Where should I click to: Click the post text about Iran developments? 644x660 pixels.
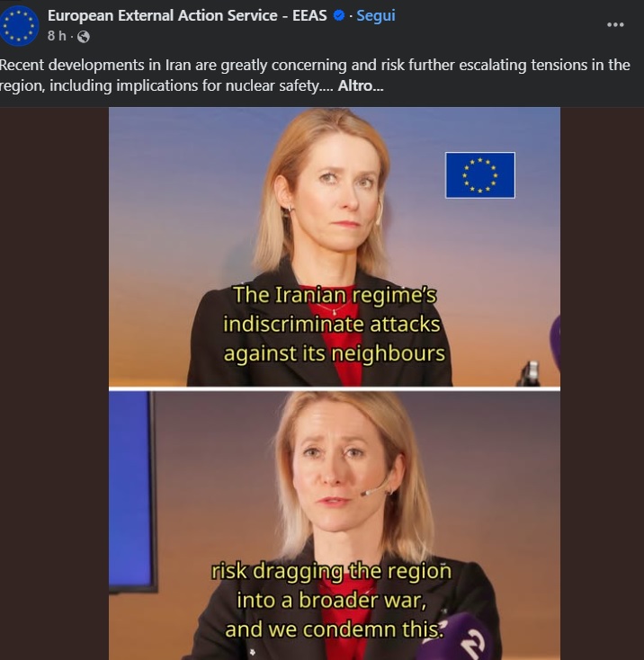click(315, 76)
